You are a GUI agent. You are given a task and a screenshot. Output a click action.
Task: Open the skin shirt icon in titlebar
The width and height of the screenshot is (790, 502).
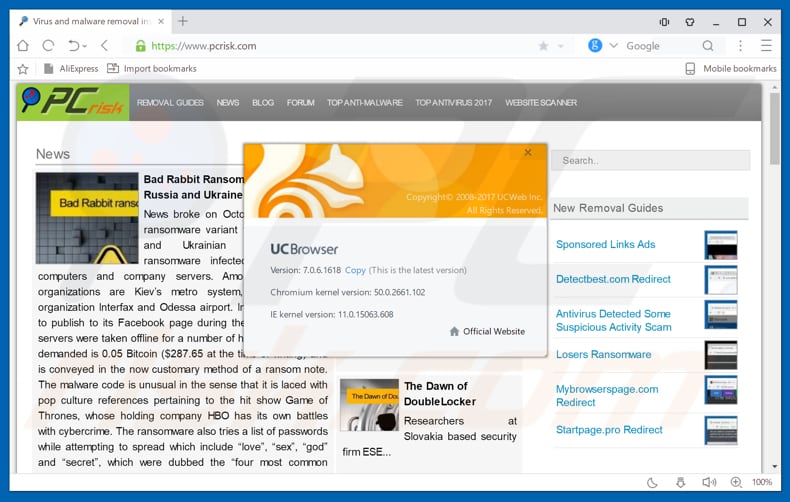click(x=690, y=22)
